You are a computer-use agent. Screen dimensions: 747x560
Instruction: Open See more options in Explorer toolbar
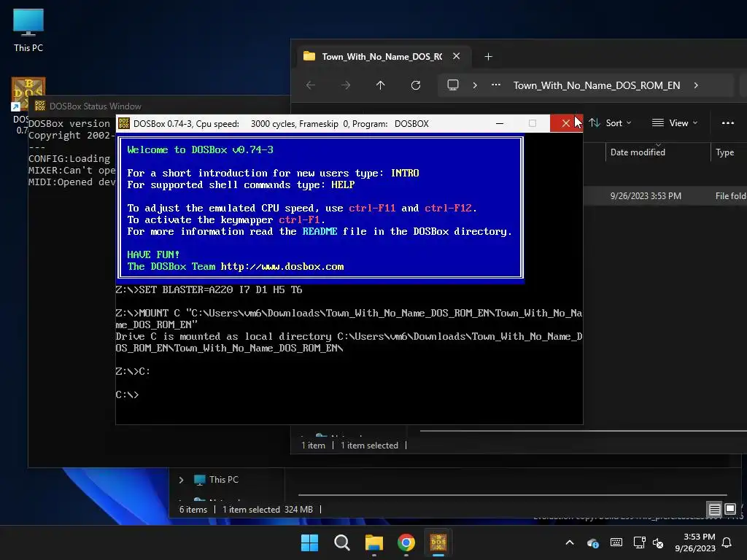pyautogui.click(x=727, y=122)
